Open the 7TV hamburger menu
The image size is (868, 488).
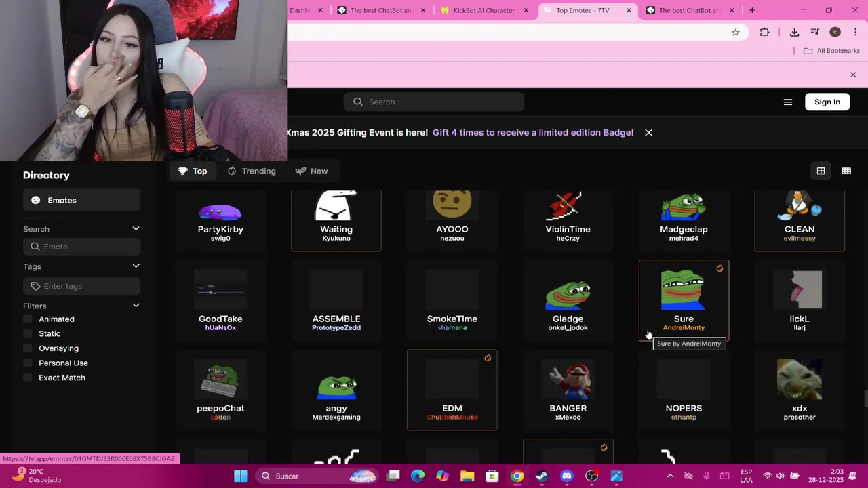pos(788,102)
